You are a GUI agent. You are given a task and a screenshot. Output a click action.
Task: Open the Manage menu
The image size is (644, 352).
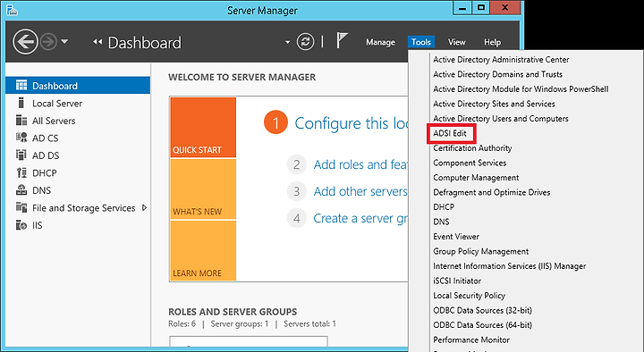(x=380, y=42)
